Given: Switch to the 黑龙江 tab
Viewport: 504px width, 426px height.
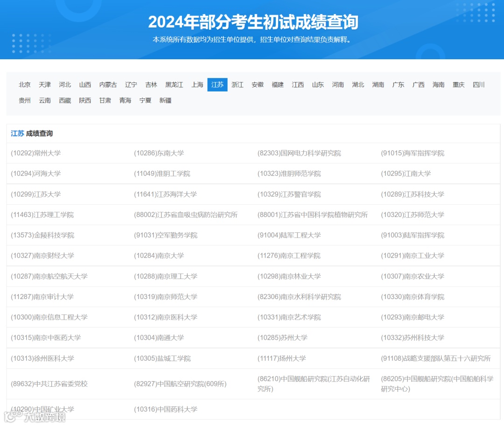Looking at the screenshot, I should click(x=174, y=84).
